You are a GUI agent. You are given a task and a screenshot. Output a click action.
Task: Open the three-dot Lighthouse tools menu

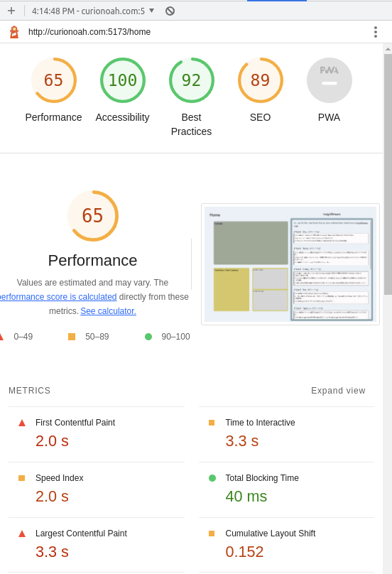click(376, 32)
